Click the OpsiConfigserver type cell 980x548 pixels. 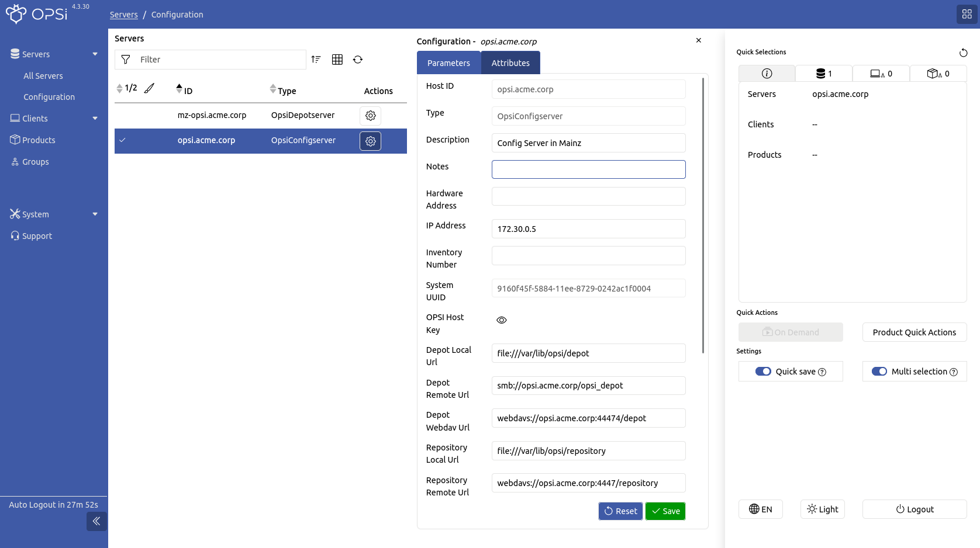(303, 140)
